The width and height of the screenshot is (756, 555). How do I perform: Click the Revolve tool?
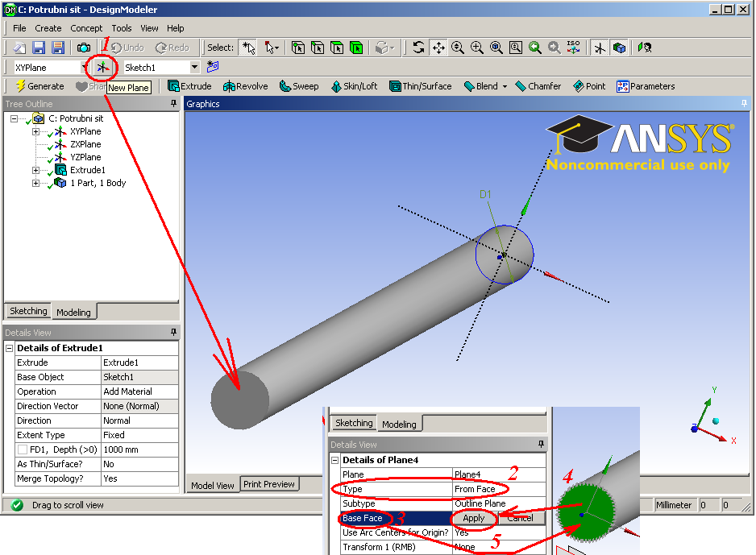click(x=245, y=86)
